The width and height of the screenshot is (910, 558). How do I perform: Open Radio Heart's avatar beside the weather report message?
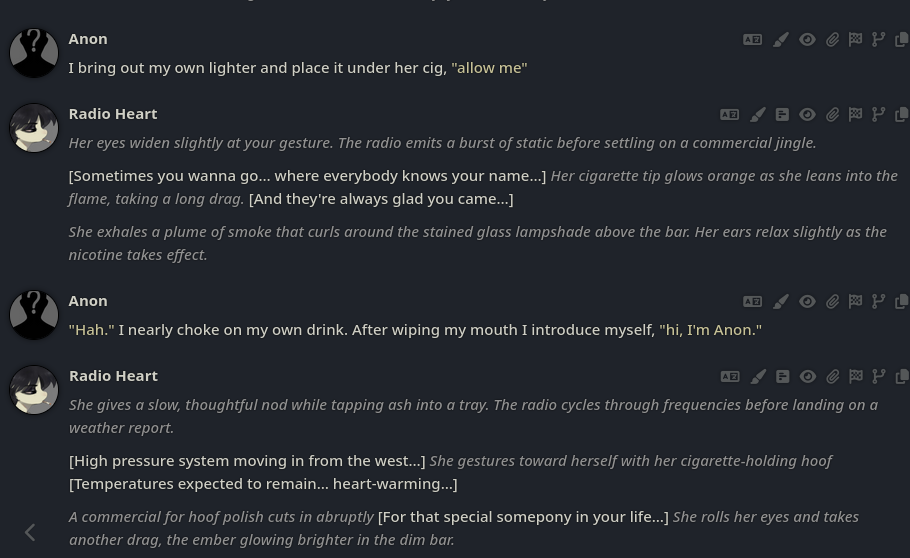(34, 390)
